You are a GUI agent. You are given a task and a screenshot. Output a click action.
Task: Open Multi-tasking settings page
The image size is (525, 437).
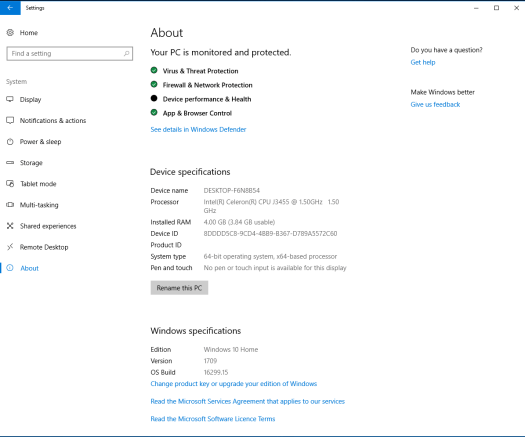point(39,205)
